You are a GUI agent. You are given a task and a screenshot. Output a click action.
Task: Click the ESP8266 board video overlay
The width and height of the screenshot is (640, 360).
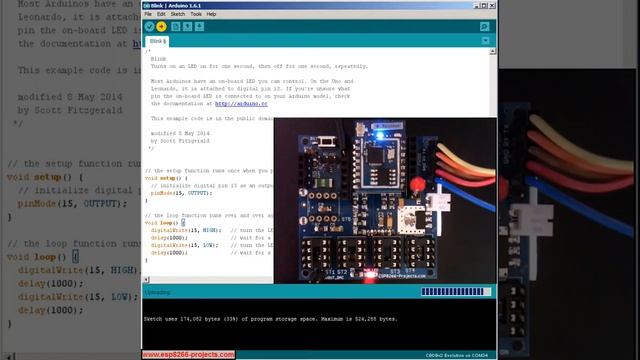coord(385,201)
